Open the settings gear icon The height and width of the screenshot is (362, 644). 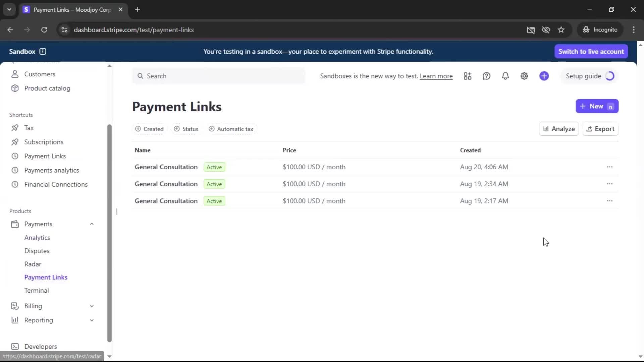(x=524, y=76)
